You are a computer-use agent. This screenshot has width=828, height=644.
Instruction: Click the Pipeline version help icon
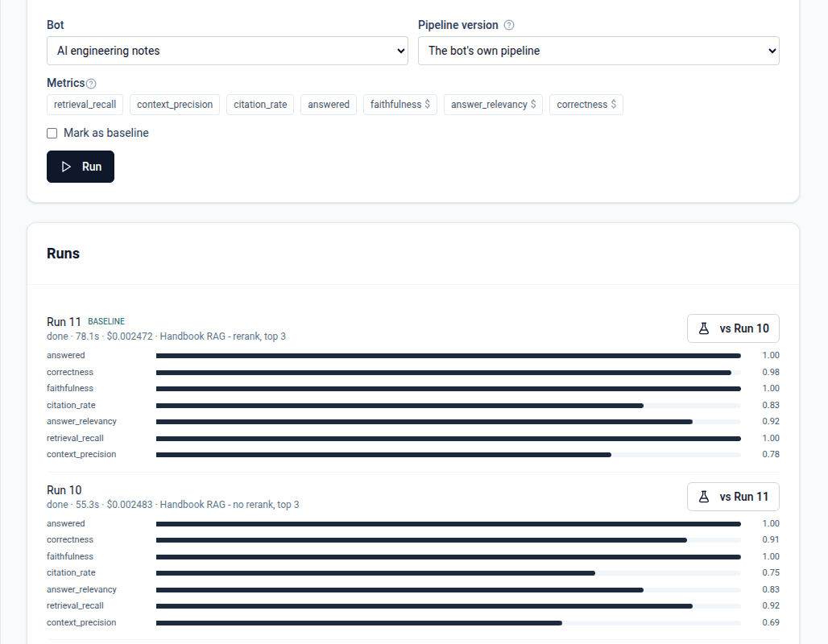508,25
